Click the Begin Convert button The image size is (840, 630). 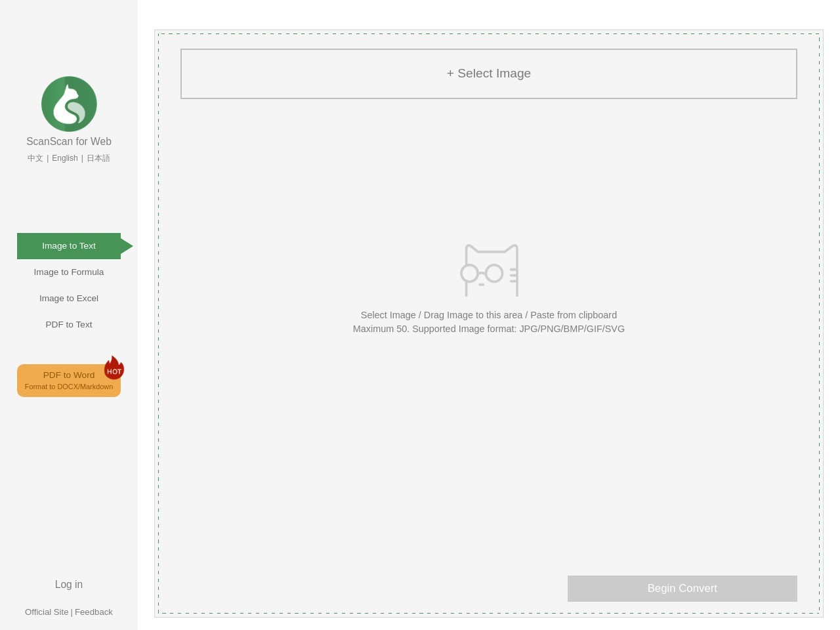click(682, 589)
